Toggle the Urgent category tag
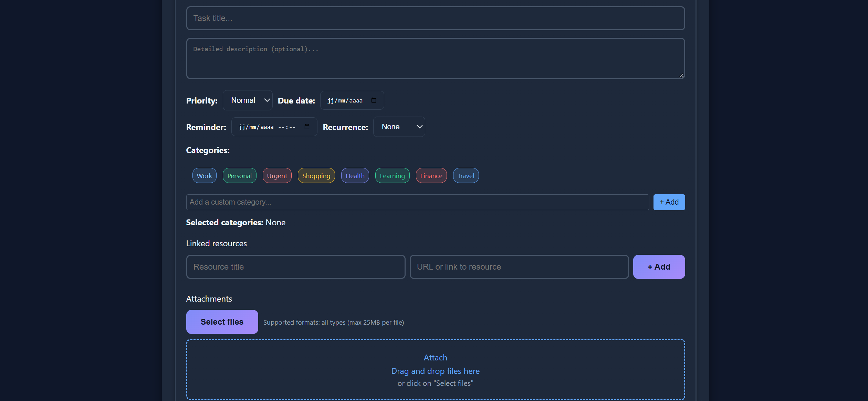 (x=277, y=176)
